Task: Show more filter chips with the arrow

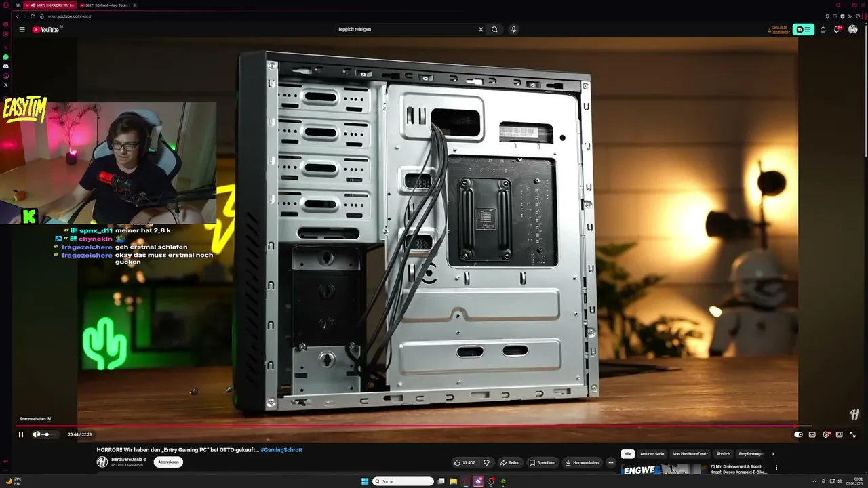Action: coord(772,454)
